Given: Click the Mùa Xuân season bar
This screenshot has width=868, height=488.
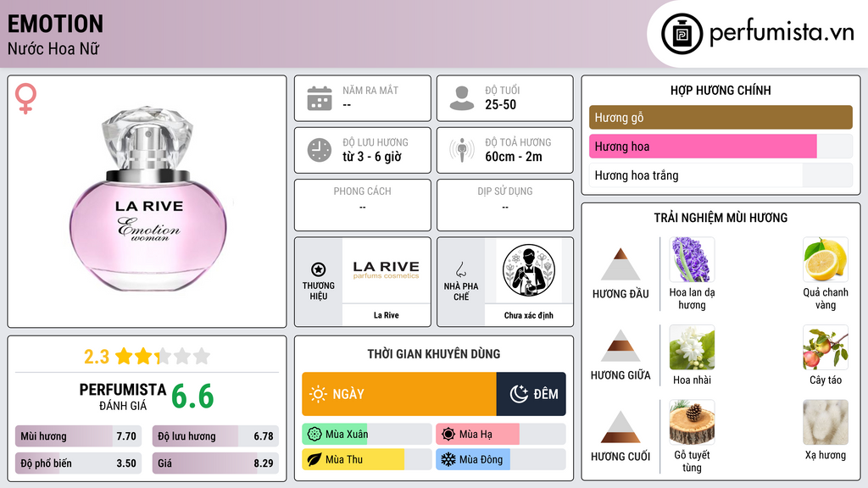Looking at the screenshot, I should pyautogui.click(x=367, y=435).
